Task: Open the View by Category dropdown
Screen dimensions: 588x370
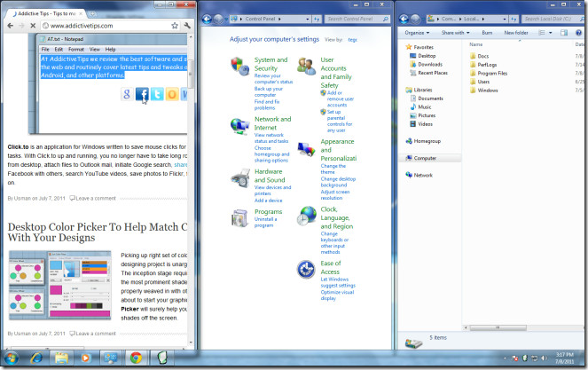Action: point(352,40)
